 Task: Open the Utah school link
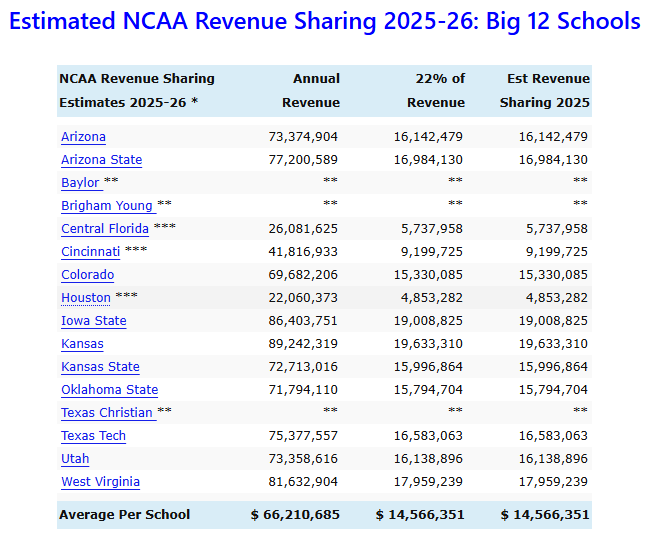tap(75, 459)
